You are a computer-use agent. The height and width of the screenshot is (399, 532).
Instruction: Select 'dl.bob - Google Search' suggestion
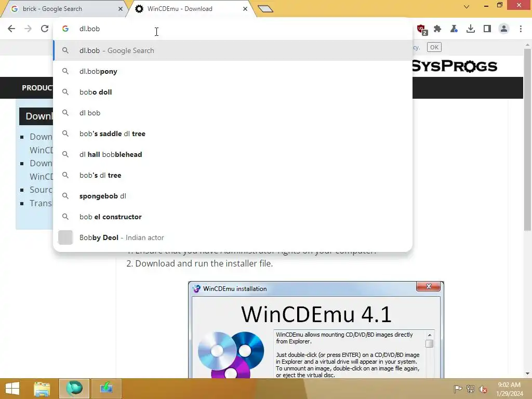(233, 50)
